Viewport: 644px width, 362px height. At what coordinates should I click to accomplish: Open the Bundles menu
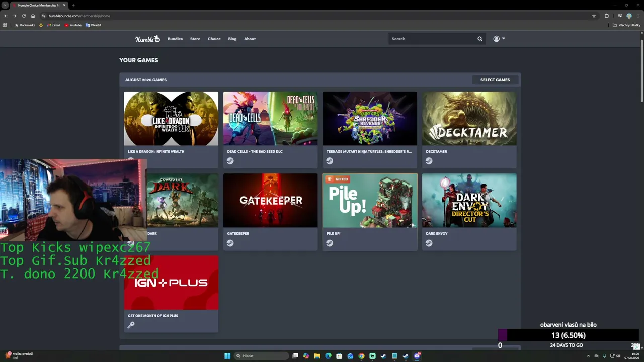pyautogui.click(x=175, y=39)
